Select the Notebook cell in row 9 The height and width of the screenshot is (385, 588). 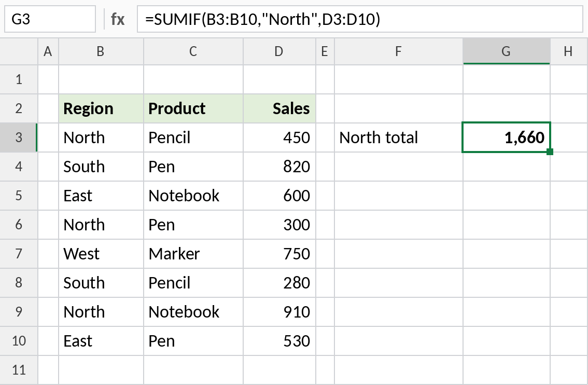(x=193, y=312)
